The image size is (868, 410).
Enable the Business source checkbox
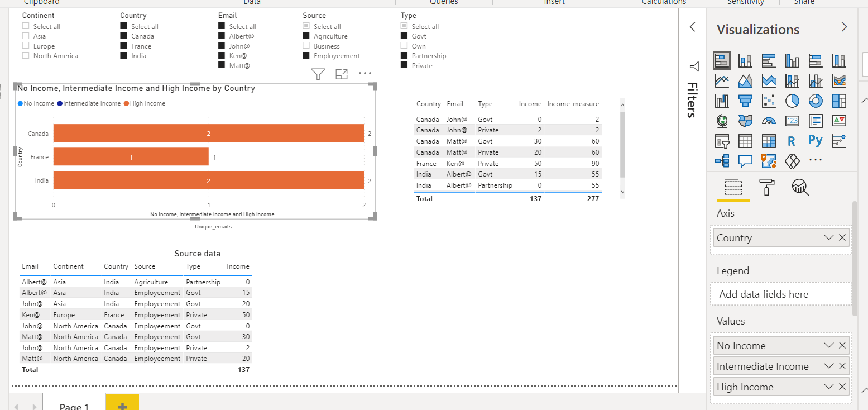(306, 46)
